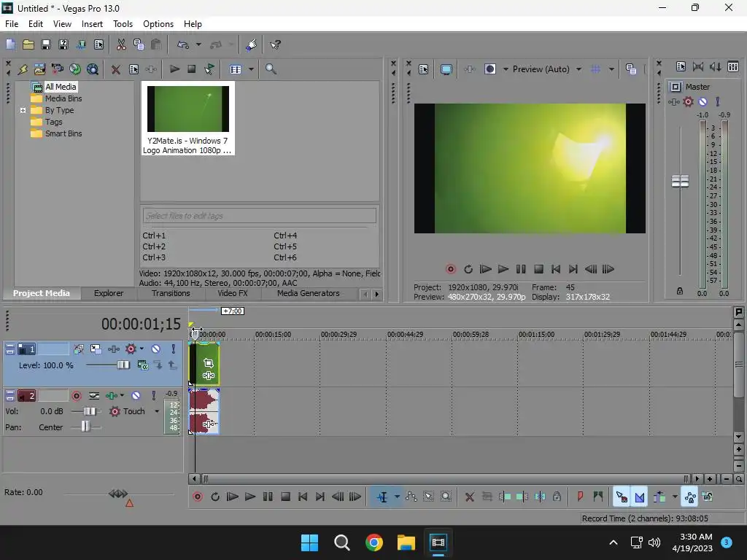Viewport: 747px width, 560px height.
Task: Click Copy snapshot to clipboard icon in preview
Action: [x=631, y=69]
